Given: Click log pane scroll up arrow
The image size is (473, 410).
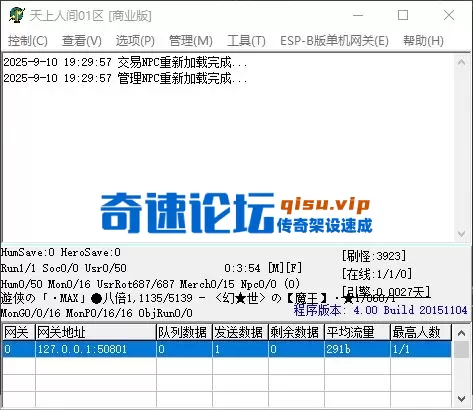Looking at the screenshot, I should [461, 62].
